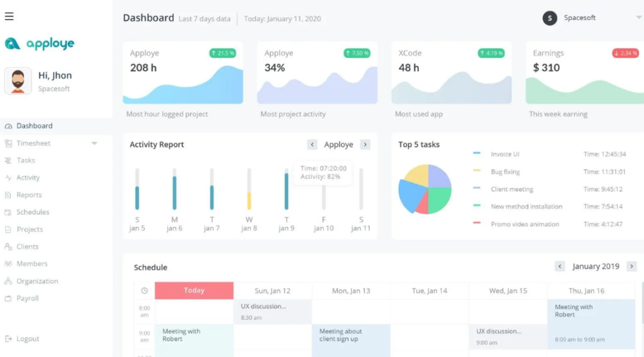Click the jan 5 activity bar

point(137,198)
